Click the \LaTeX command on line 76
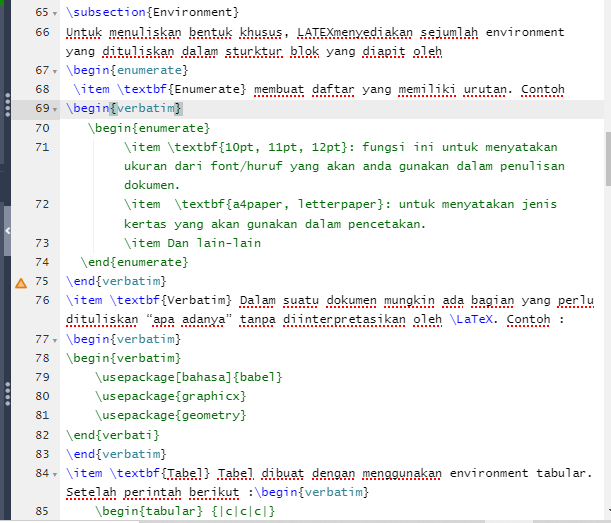611x523 pixels. 471,319
